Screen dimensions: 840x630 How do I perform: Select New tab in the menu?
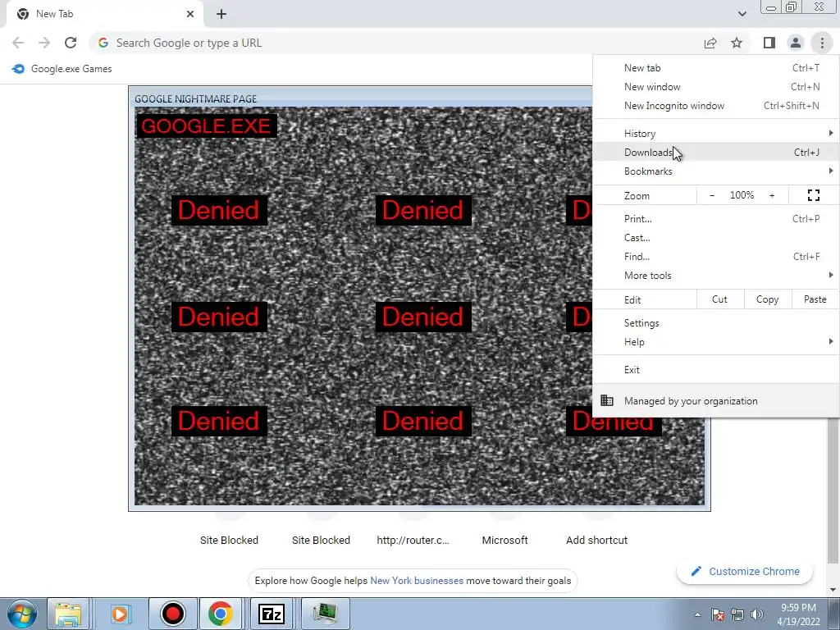[x=715, y=68]
